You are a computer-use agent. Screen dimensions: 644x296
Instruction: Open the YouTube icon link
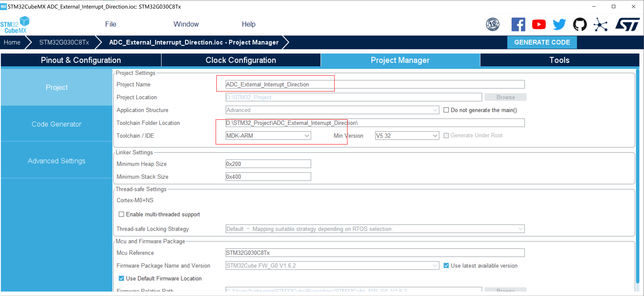(539, 24)
